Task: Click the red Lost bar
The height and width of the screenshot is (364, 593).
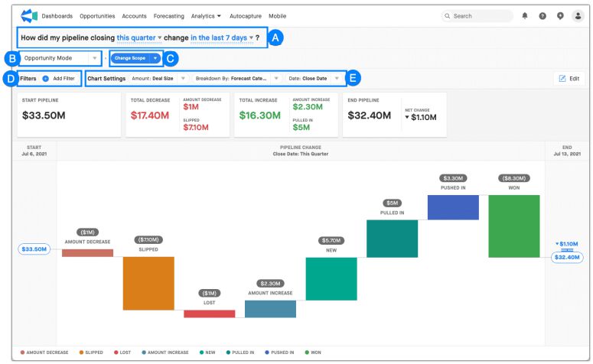Action: (x=210, y=314)
